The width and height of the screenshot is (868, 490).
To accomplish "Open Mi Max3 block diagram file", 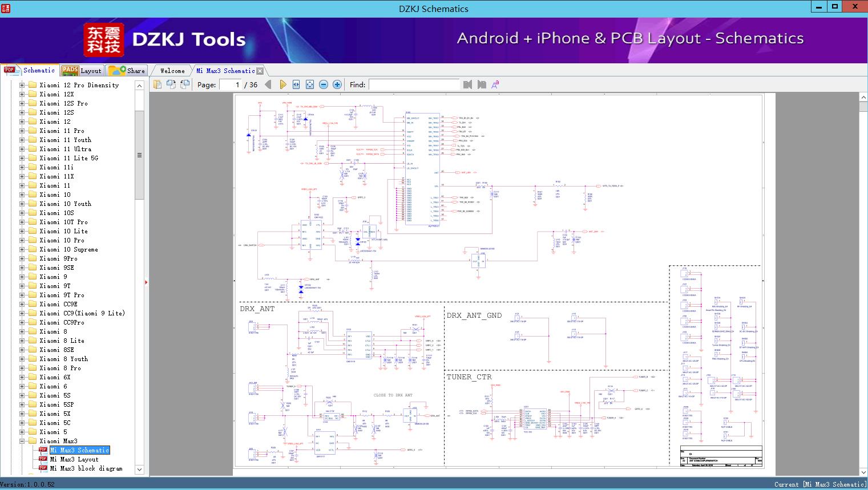I will [x=86, y=468].
